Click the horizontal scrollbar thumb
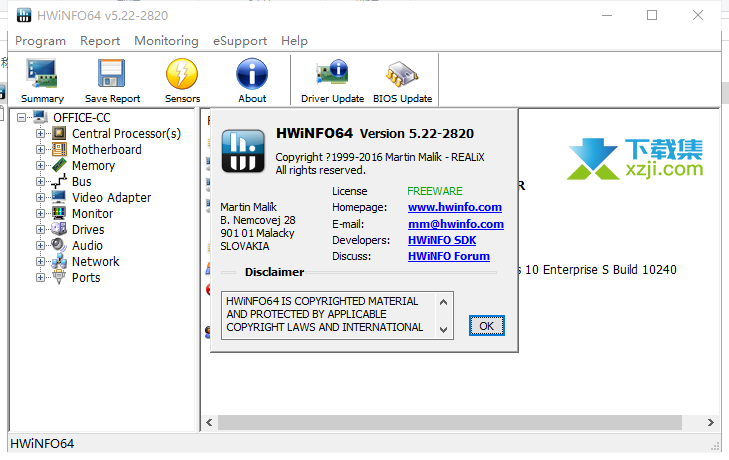The image size is (729, 460). tap(450, 422)
